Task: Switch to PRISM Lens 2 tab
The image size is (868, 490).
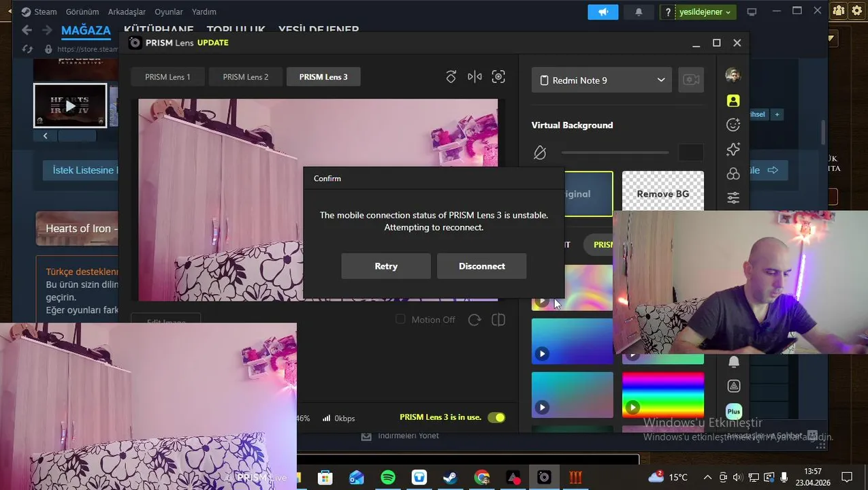Action: pyautogui.click(x=246, y=77)
